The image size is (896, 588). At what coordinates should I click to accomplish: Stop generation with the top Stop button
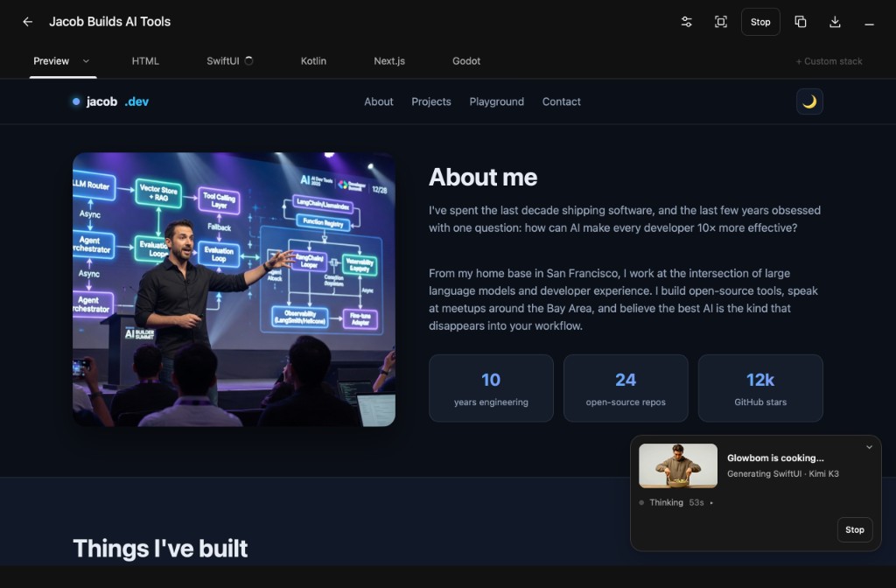click(x=760, y=22)
